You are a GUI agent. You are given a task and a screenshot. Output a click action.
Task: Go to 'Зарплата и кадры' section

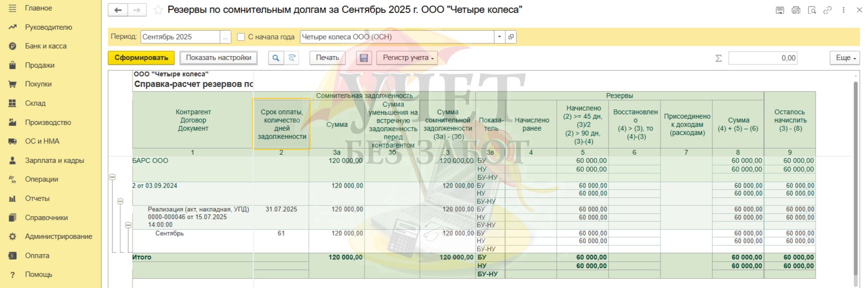54,161
